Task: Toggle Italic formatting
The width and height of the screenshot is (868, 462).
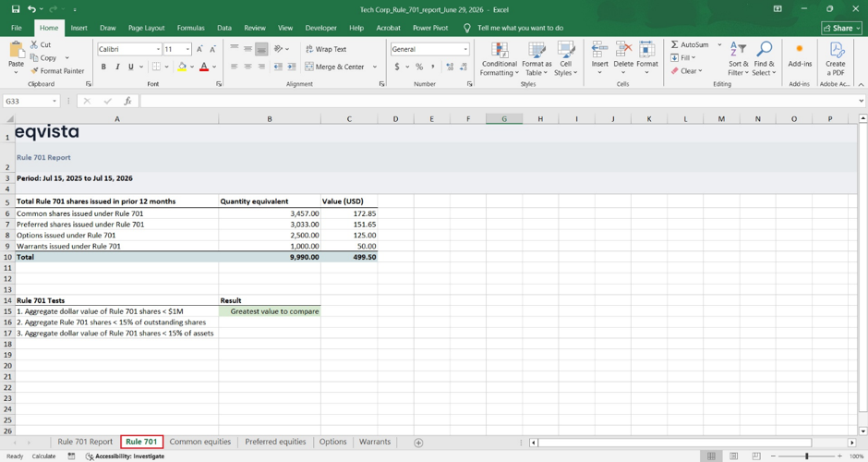Action: click(x=117, y=67)
